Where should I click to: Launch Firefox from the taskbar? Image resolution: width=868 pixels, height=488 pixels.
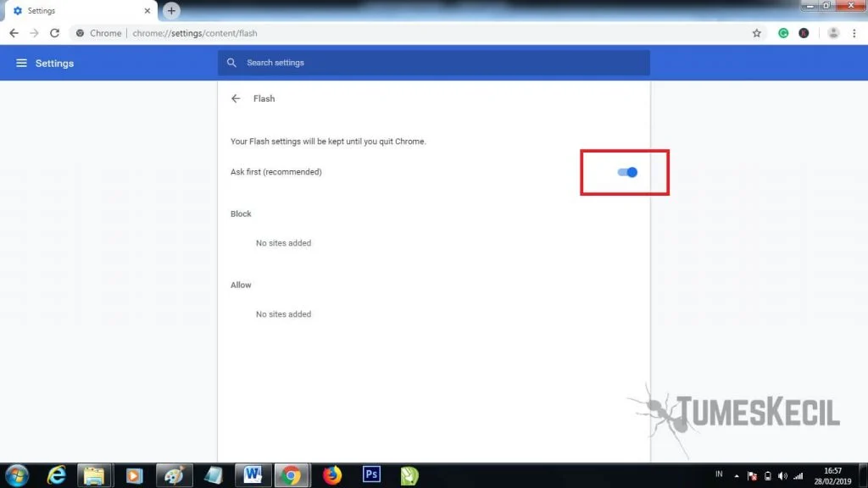(332, 475)
